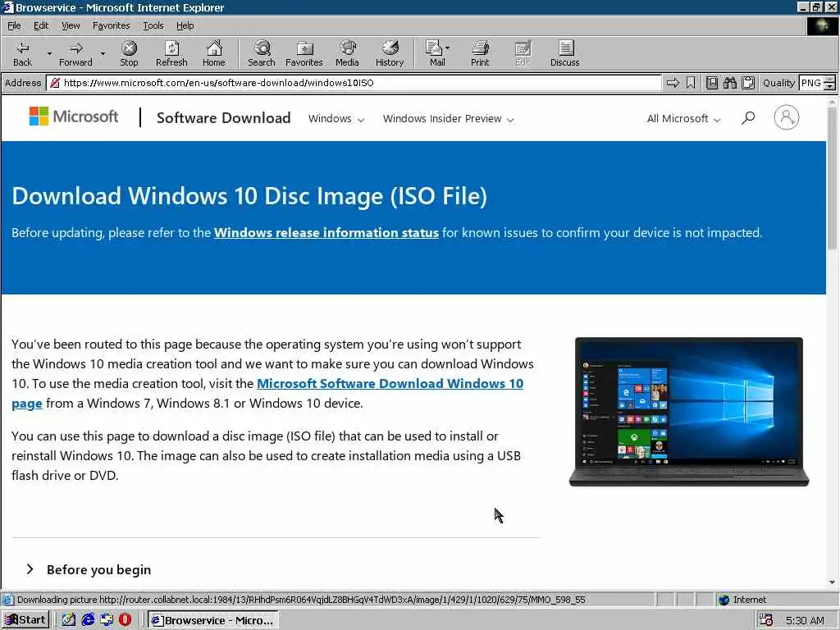Click the page vertical scrollbar thumb
840x630 pixels.
(832, 177)
